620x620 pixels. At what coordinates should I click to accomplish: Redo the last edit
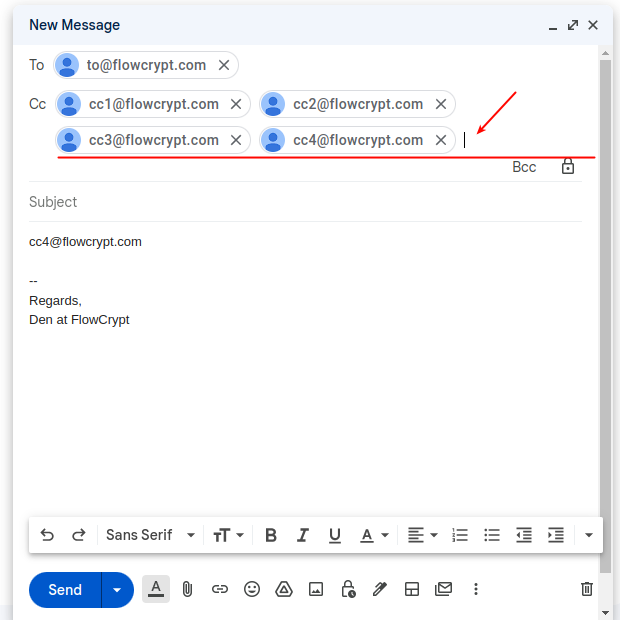79,535
